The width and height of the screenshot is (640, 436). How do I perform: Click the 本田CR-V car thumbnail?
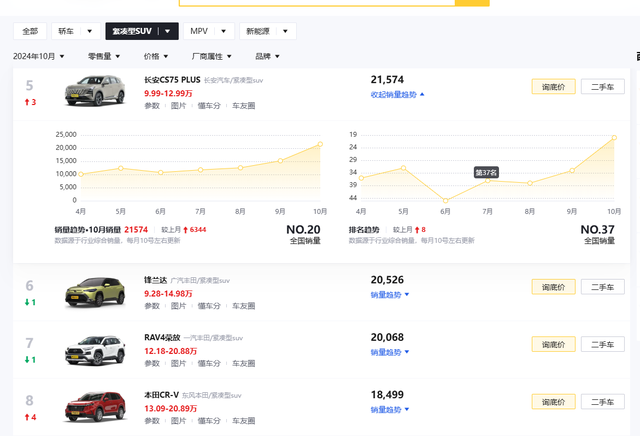(95, 407)
